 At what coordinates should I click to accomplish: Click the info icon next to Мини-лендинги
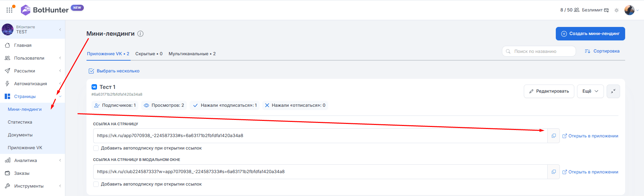[140, 34]
